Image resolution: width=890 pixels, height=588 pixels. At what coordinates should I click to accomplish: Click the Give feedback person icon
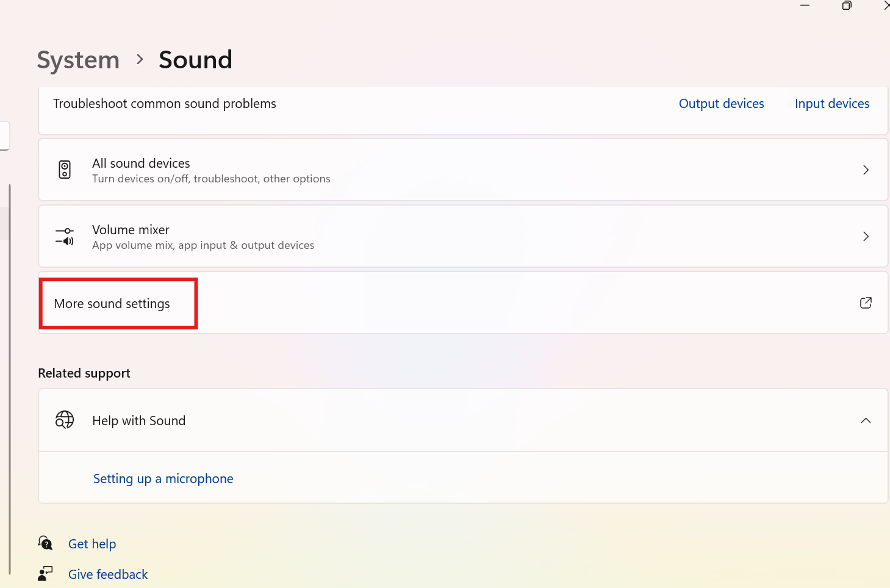(45, 573)
